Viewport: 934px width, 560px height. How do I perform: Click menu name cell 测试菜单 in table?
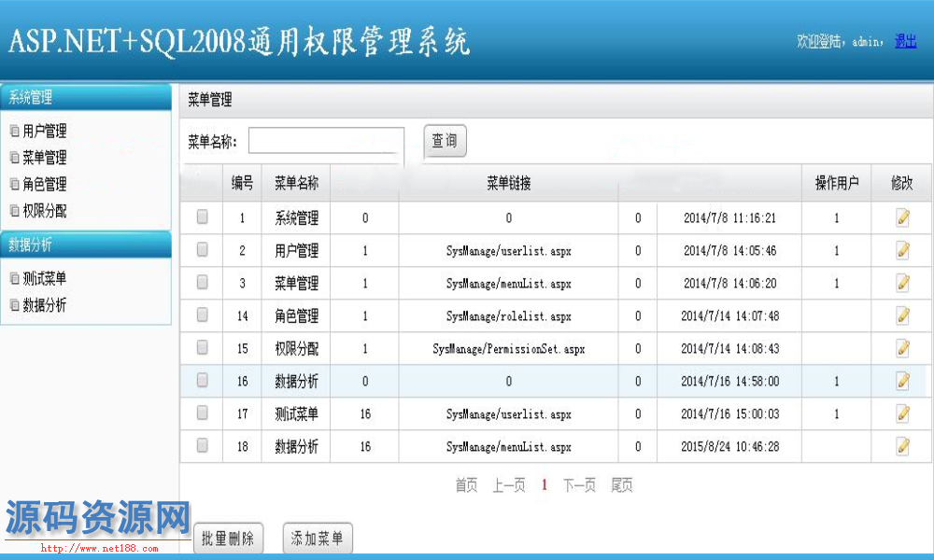click(x=296, y=414)
